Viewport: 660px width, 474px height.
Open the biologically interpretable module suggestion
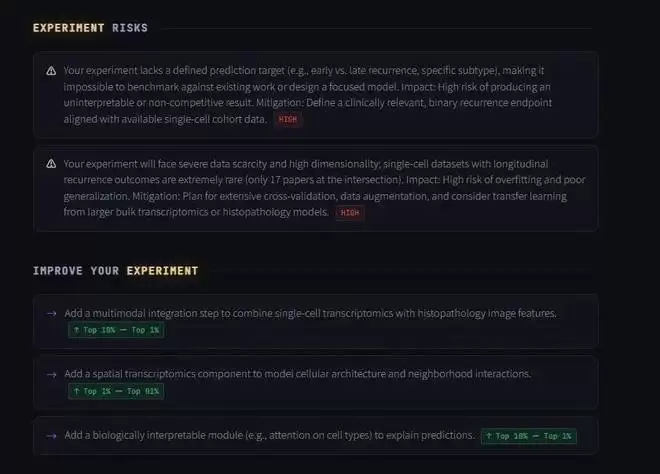[268, 435]
